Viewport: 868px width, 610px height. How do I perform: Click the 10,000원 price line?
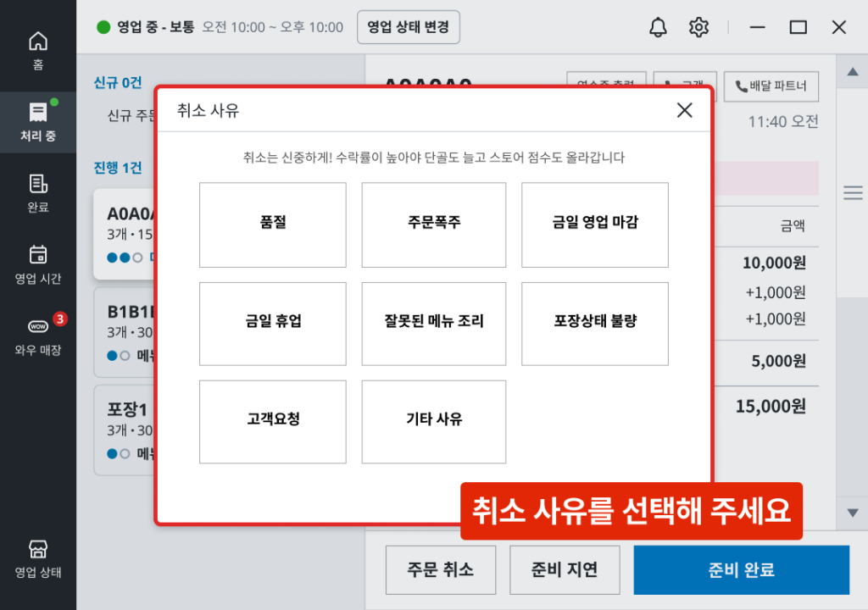pos(774,263)
